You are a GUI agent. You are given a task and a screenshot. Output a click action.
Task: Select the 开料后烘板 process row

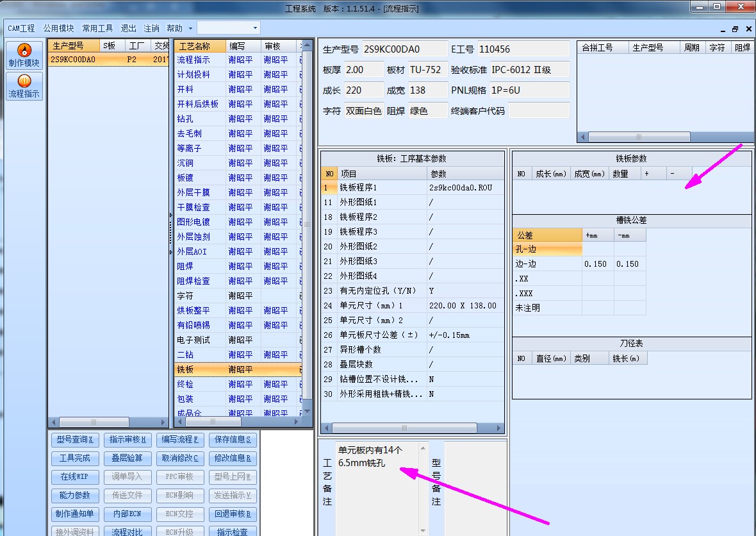click(238, 104)
